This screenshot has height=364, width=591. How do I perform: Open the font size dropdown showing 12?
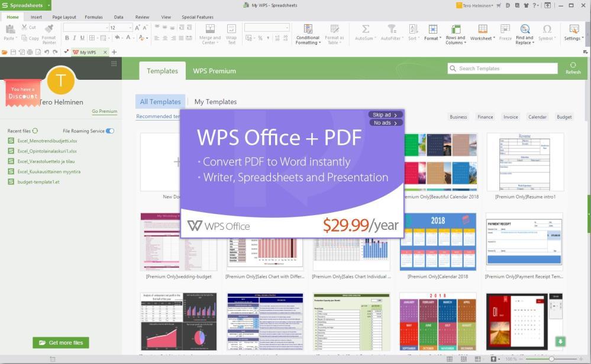point(121,28)
